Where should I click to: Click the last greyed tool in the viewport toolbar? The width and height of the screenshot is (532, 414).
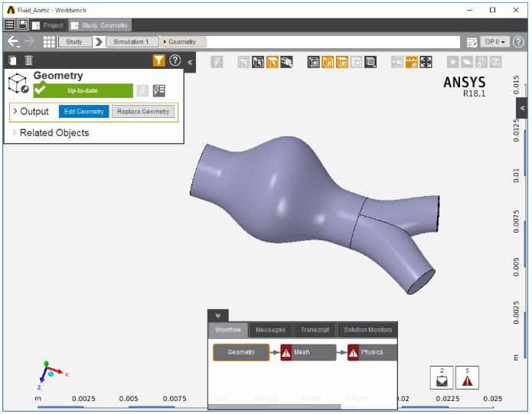(x=495, y=62)
